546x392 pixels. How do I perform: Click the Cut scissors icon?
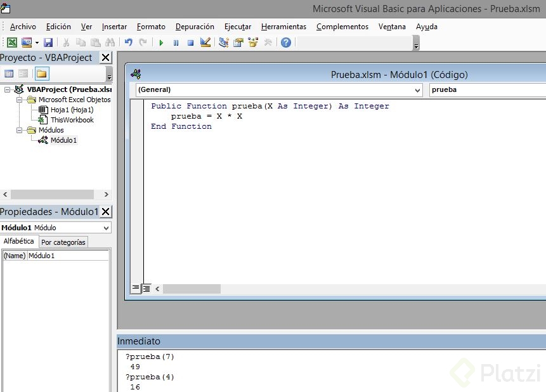click(66, 42)
